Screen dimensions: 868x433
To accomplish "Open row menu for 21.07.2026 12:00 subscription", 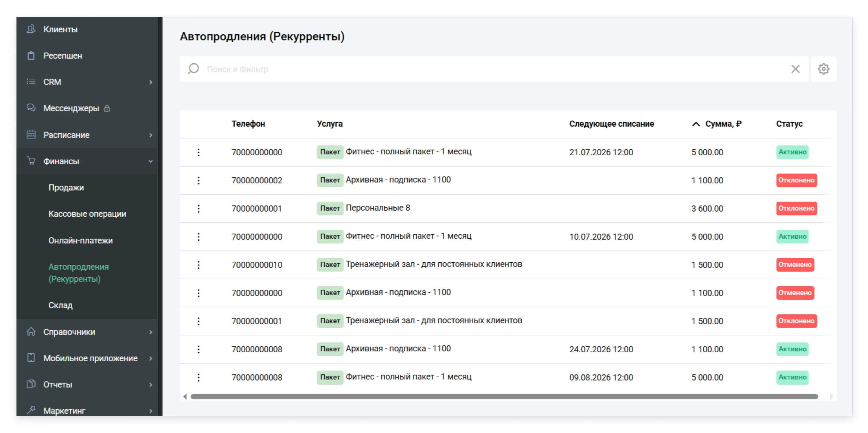I will pyautogui.click(x=198, y=152).
